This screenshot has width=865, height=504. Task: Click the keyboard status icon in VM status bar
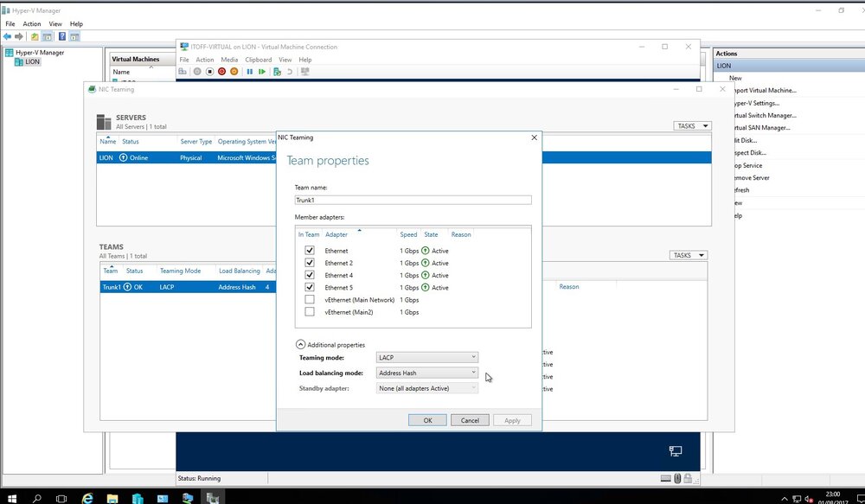666,478
